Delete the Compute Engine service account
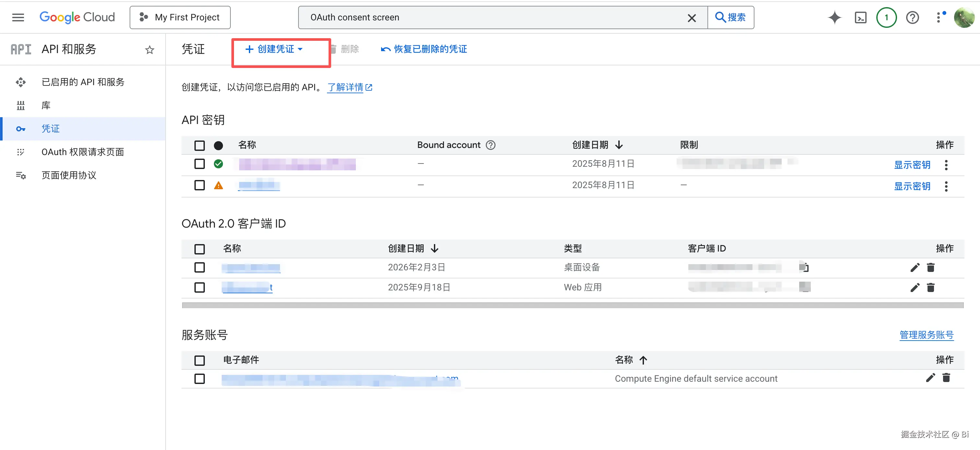 946,378
